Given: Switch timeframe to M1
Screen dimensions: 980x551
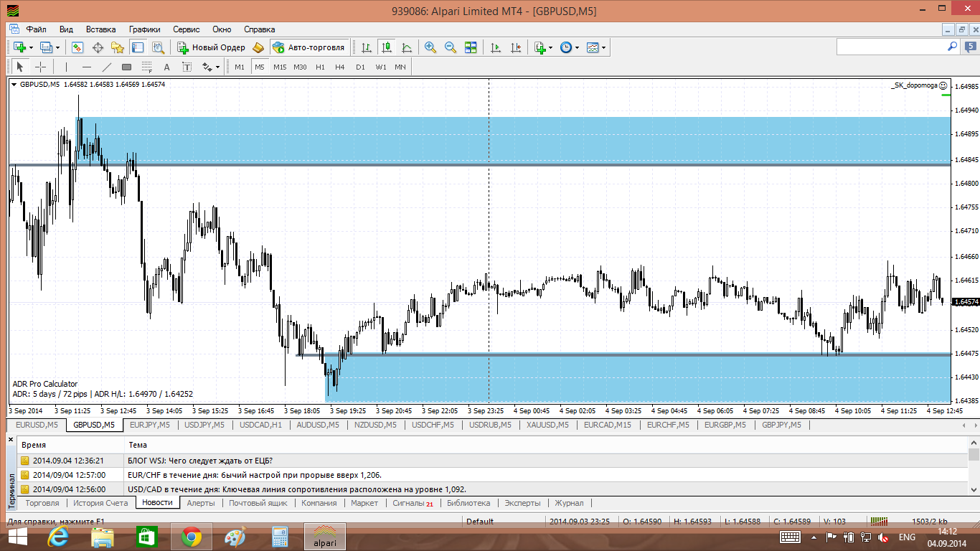Looking at the screenshot, I should pyautogui.click(x=240, y=67).
